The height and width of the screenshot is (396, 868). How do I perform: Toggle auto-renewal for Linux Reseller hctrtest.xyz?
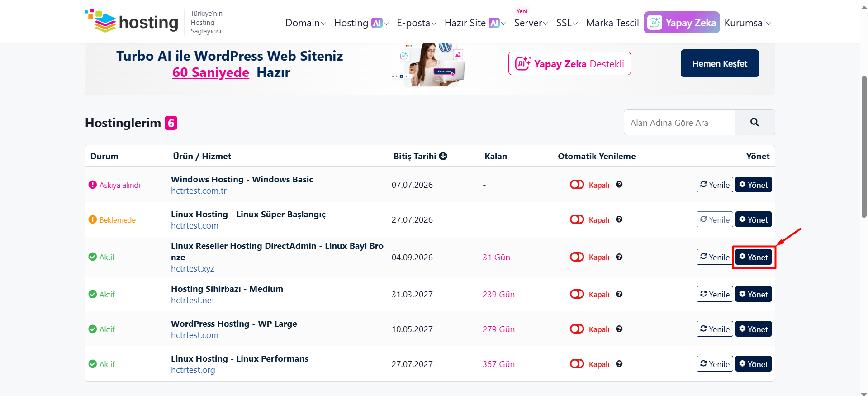coord(577,257)
